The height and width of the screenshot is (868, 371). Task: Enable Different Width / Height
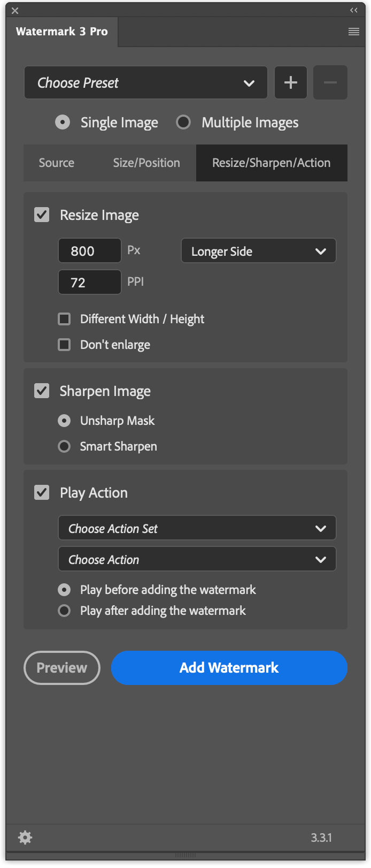[x=64, y=318]
